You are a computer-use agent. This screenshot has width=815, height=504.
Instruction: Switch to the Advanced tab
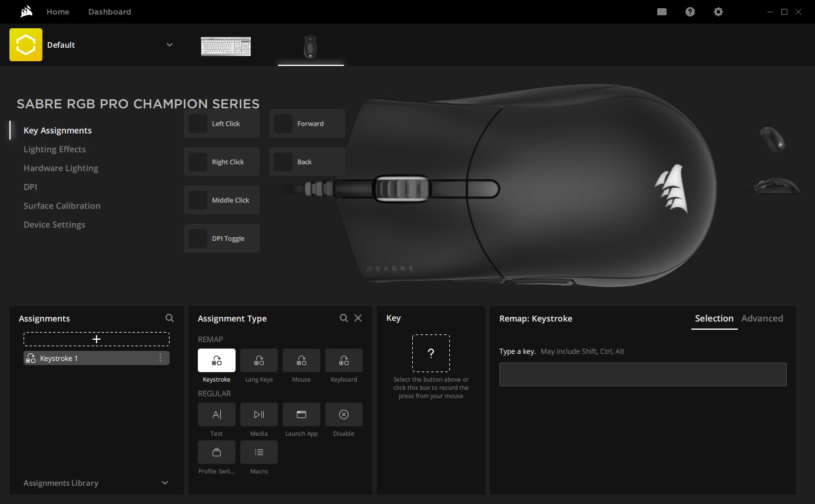pos(762,319)
